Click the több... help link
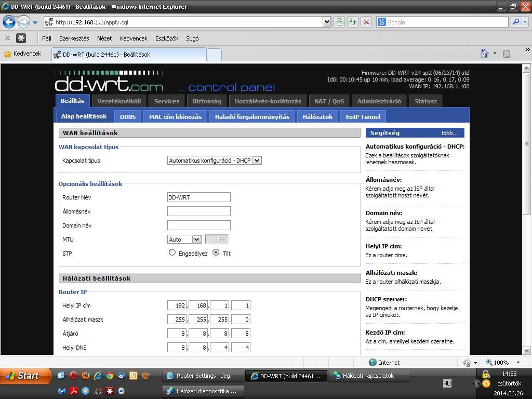 click(450, 133)
